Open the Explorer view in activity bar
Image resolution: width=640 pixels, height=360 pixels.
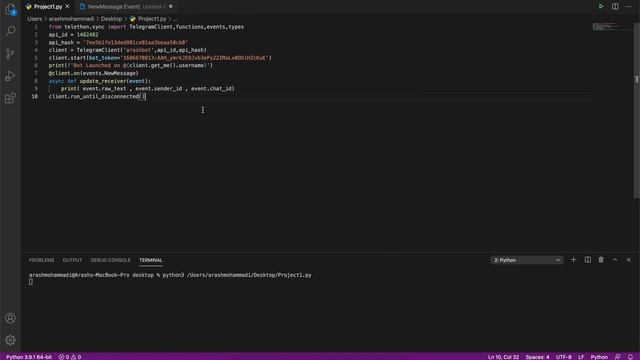pos(11,9)
